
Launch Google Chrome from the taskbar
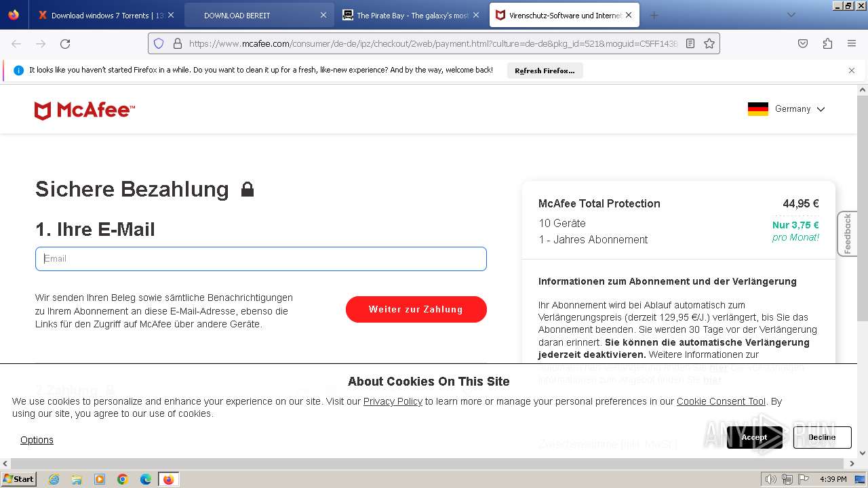pyautogui.click(x=123, y=479)
